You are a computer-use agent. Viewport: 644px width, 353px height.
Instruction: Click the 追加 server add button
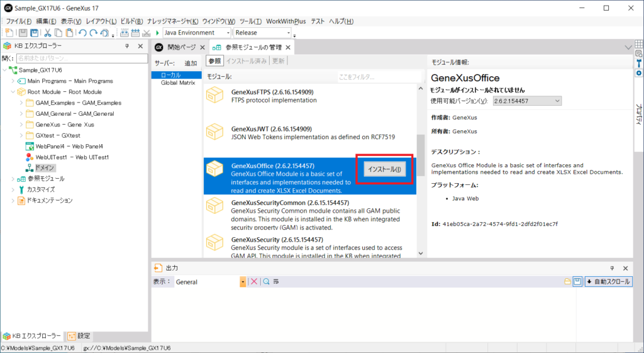[191, 64]
